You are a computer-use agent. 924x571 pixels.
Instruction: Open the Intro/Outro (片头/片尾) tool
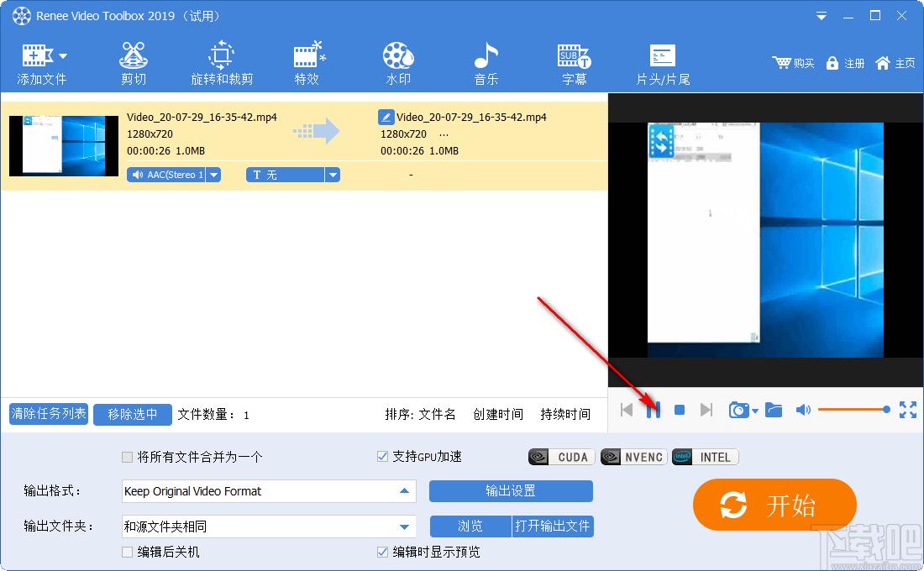coord(663,64)
